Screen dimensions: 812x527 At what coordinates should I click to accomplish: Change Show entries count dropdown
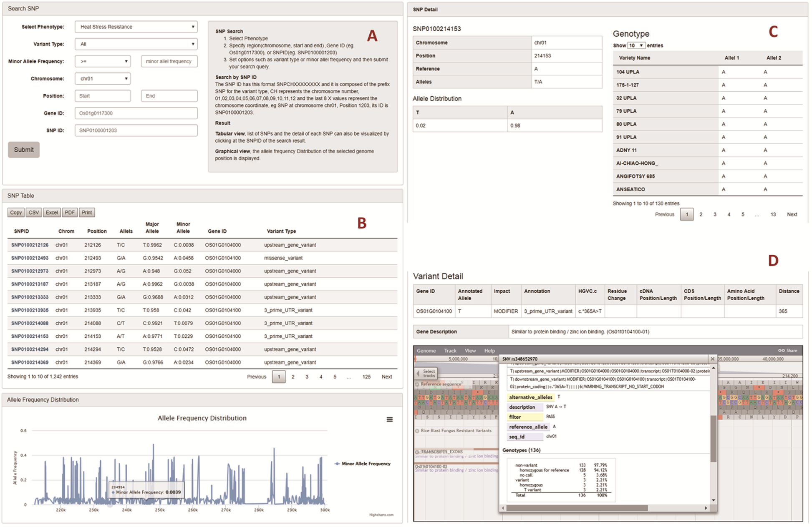tap(636, 45)
